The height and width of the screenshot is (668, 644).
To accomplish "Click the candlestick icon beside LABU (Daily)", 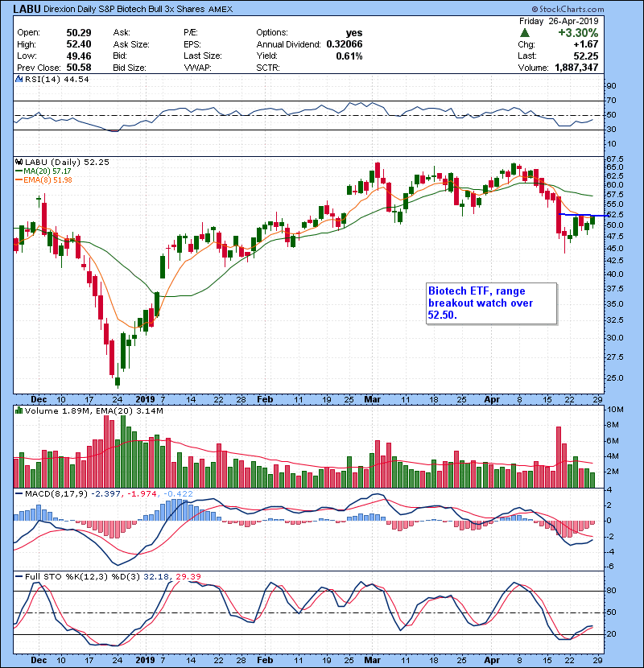I will coord(19,163).
